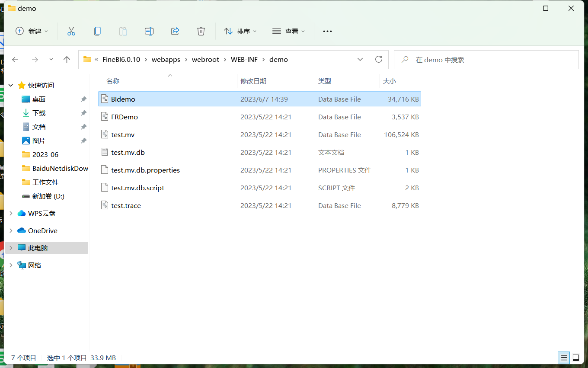The width and height of the screenshot is (588, 368).
Task: Open the three-dots more options menu
Action: coord(327,31)
